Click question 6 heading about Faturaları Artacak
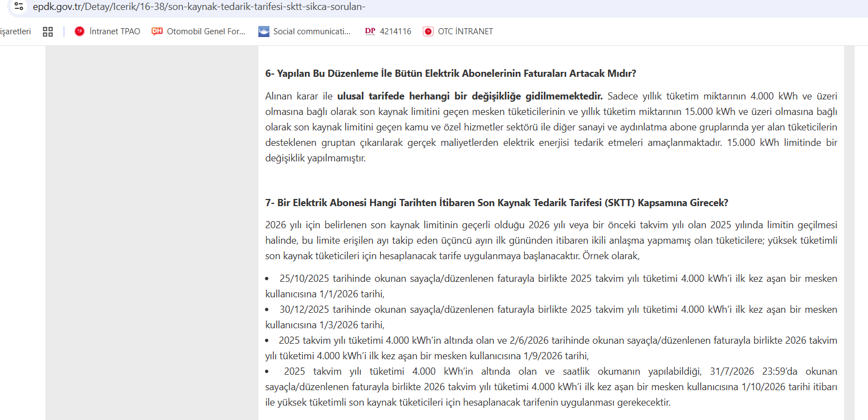The height and width of the screenshot is (420, 868). [x=450, y=73]
